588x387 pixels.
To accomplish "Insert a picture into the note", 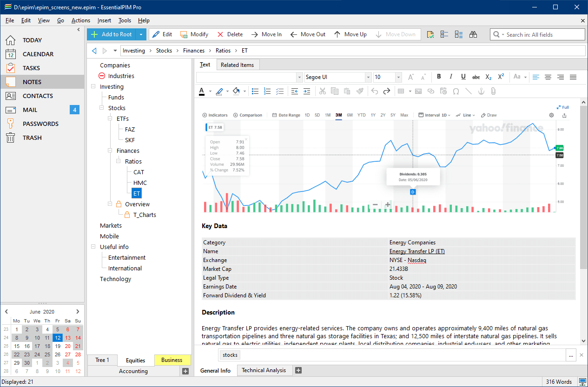I will point(418,92).
